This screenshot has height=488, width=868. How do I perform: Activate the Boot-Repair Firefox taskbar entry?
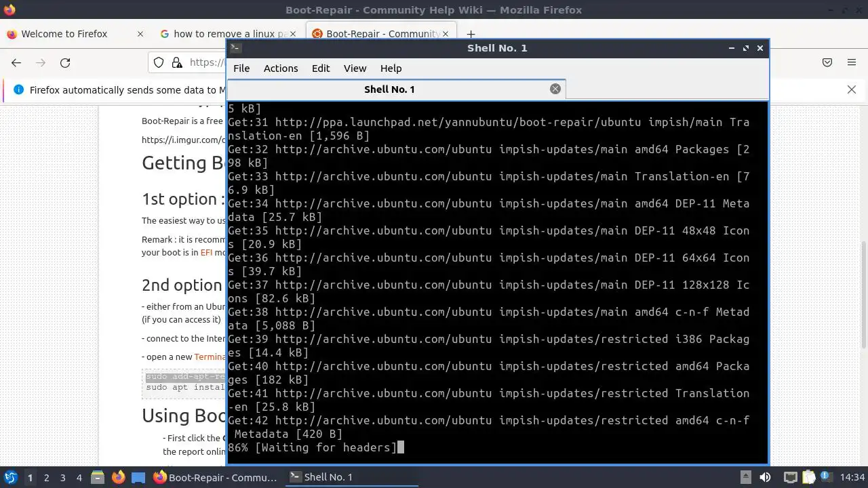(x=216, y=477)
